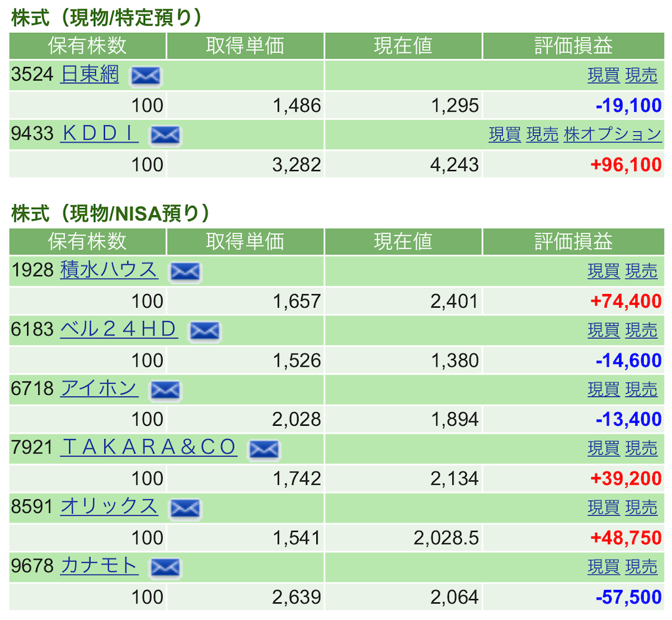Select the mail icon next to TAKARA&CO
Screen dimensions: 672x620
[264, 449]
